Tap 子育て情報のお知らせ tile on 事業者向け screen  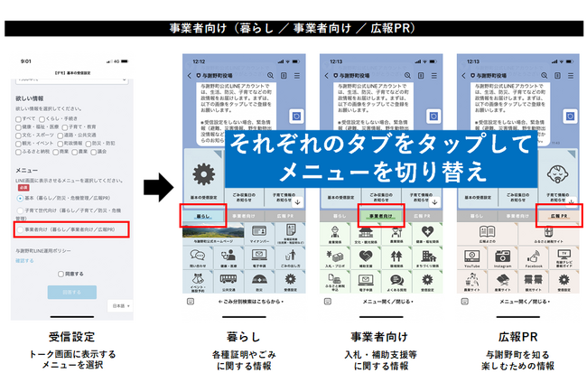click(421, 197)
